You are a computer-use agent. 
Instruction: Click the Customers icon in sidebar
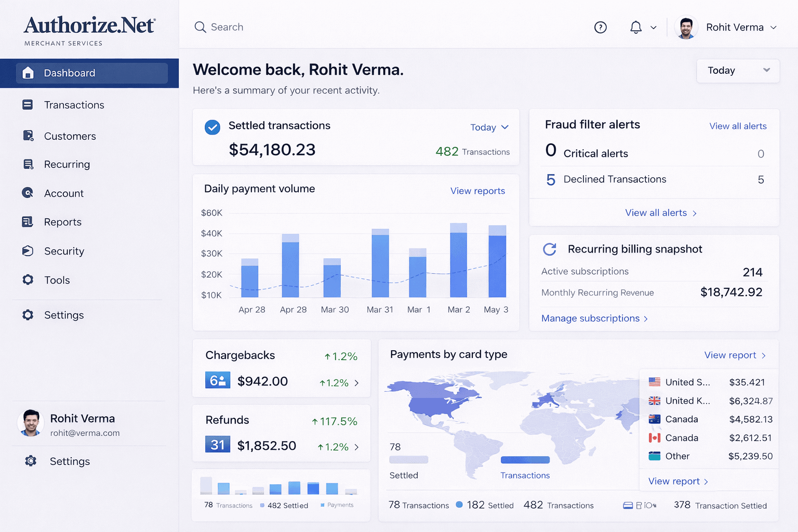tap(28, 136)
